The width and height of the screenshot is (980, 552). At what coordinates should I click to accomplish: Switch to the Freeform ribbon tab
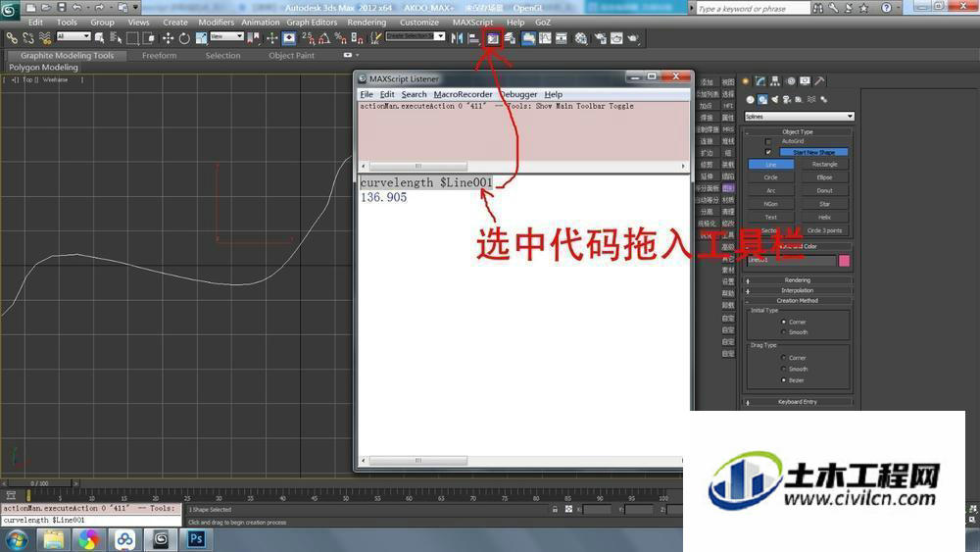160,56
